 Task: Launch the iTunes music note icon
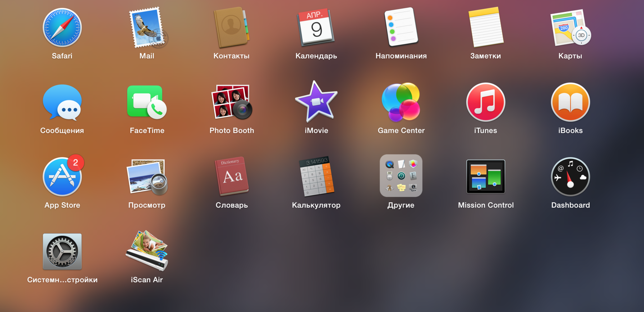[x=486, y=102]
